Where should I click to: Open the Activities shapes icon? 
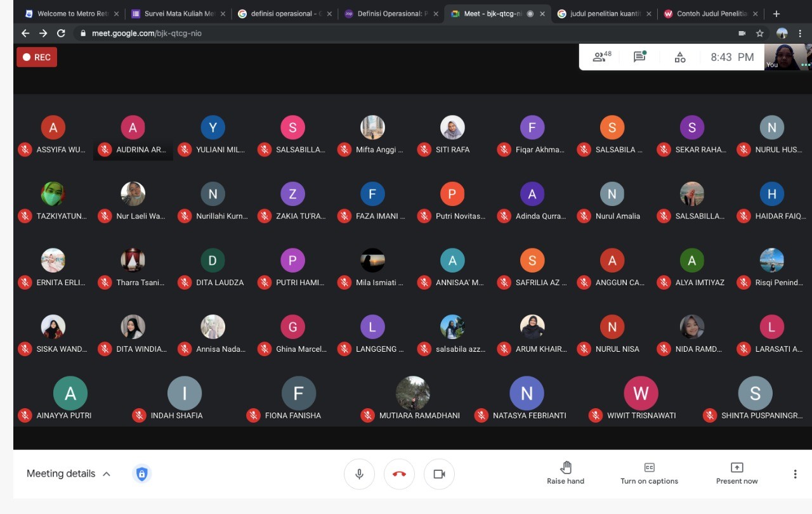(x=679, y=57)
